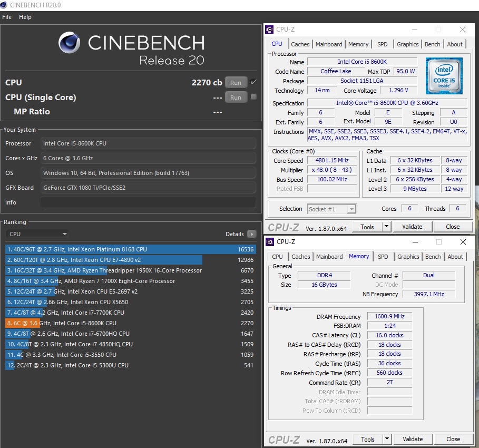
Task: Select About tab in lower CPU-Z window
Action: (x=455, y=257)
